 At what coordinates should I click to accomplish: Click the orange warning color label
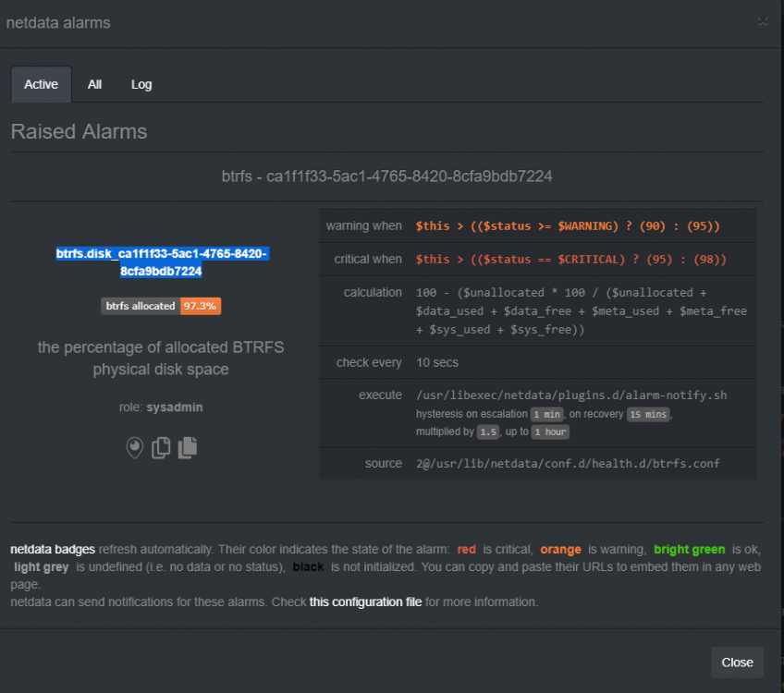click(x=560, y=549)
